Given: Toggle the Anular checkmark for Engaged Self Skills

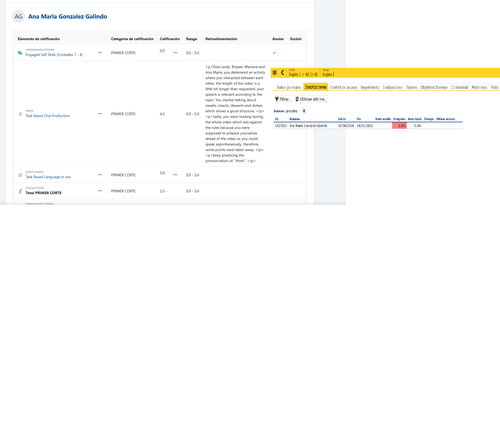Looking at the screenshot, I should click(274, 53).
